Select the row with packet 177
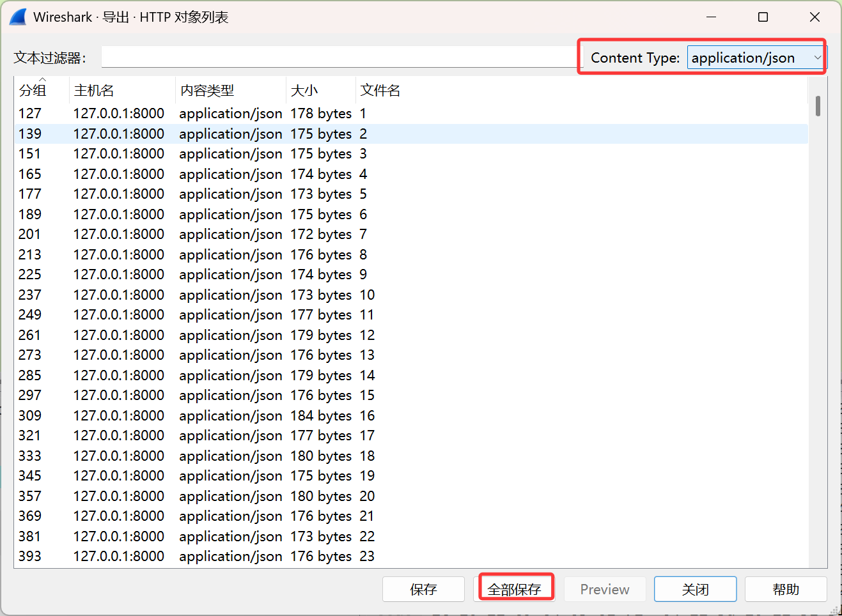The image size is (842, 616). 411,194
